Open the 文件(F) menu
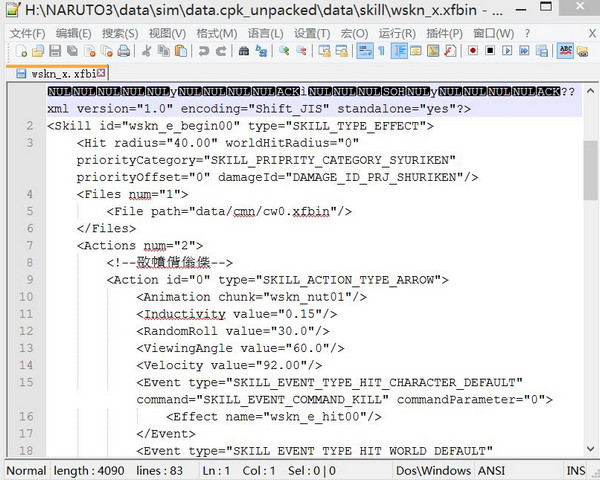The height and width of the screenshot is (480, 600). [27, 34]
